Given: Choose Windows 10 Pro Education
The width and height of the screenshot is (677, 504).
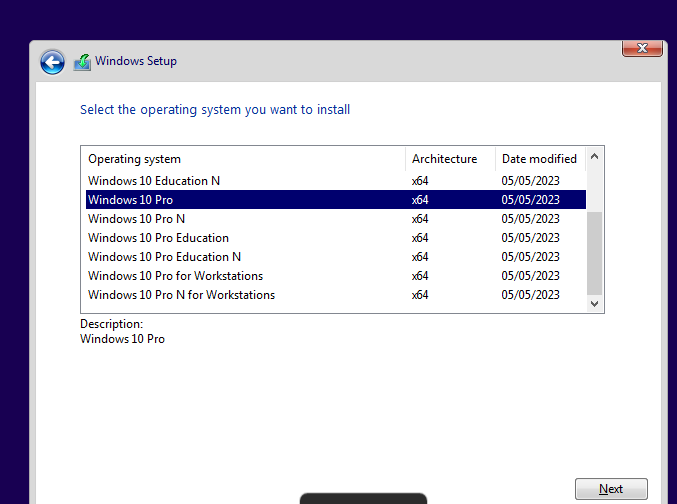Looking at the screenshot, I should [x=336, y=238].
